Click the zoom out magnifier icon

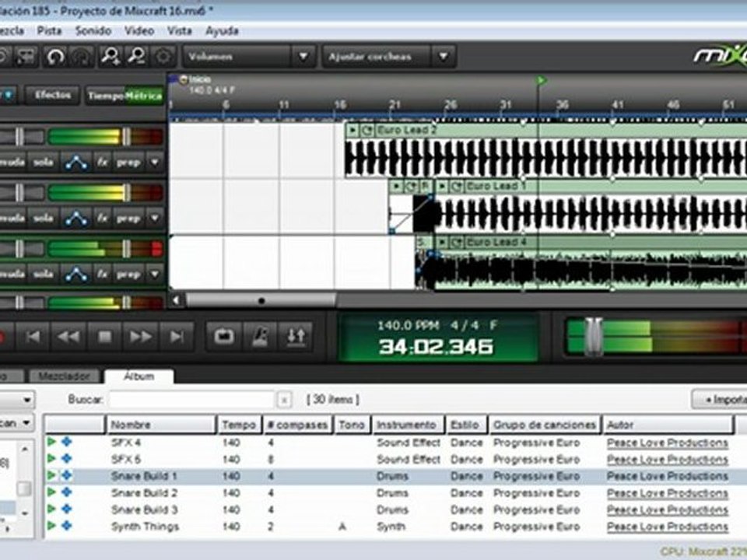136,57
